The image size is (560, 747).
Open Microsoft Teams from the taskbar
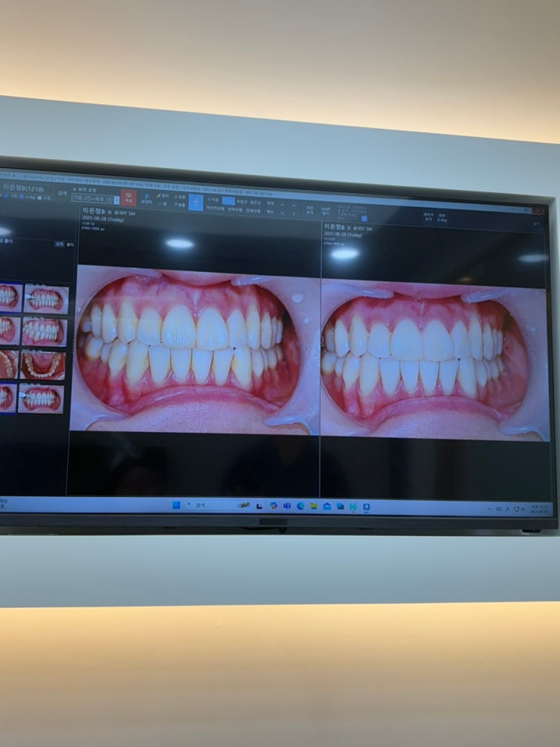[286, 506]
